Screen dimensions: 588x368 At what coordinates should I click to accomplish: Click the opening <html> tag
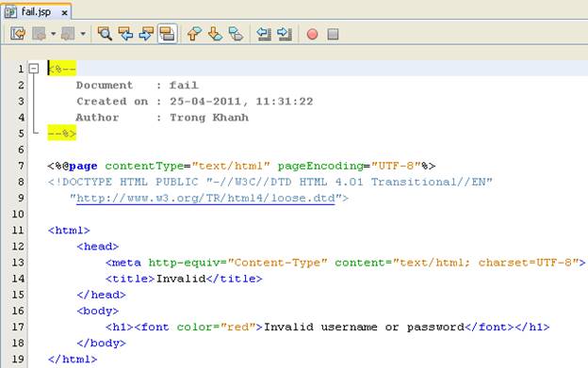tap(69, 231)
